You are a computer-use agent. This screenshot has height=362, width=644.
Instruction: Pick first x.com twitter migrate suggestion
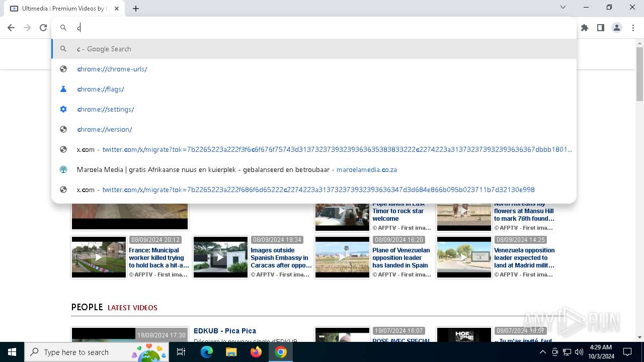point(314,149)
